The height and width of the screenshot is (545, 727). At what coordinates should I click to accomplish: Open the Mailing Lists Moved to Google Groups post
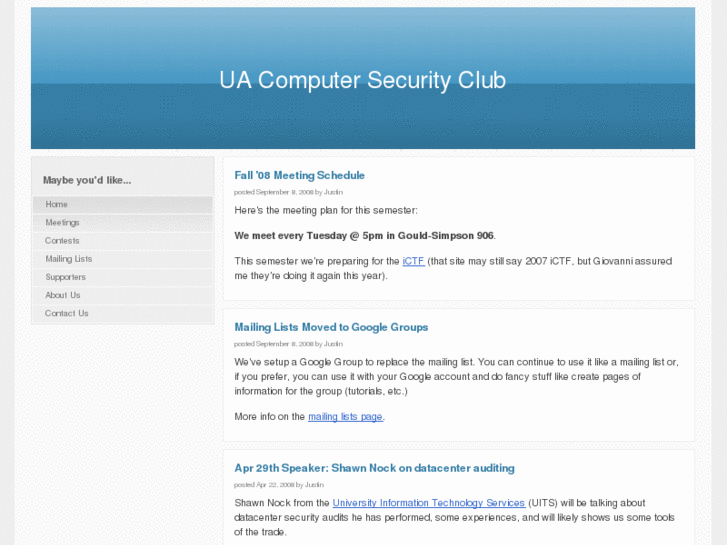[x=331, y=327]
